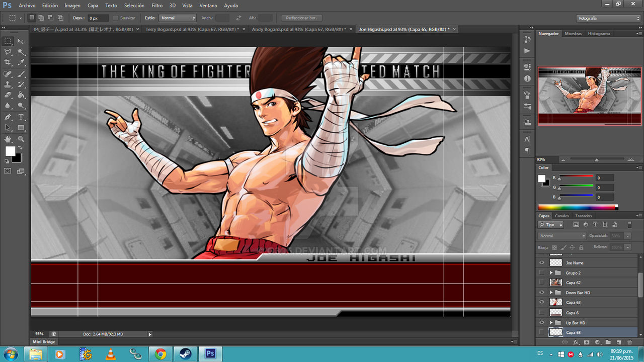Add layer mask icon
The width and height of the screenshot is (644, 362).
[587, 342]
